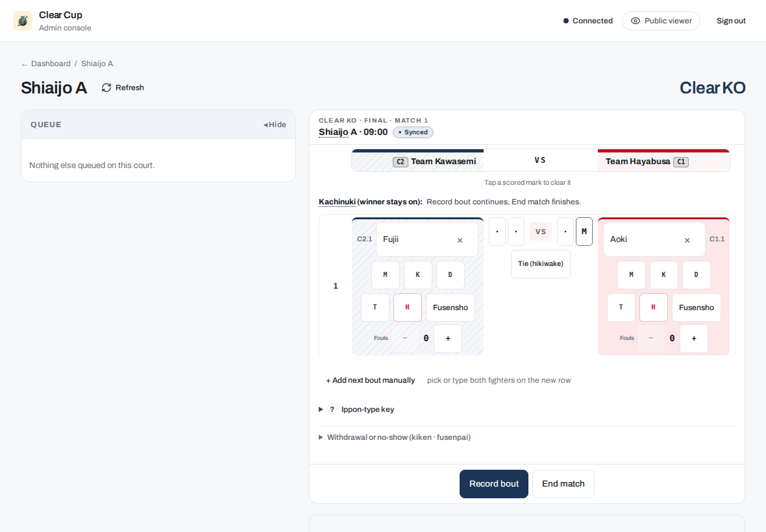Viewport: 766px width, 532px height.
Task: Award Kote (K) point to Aoki
Action: [663, 275]
